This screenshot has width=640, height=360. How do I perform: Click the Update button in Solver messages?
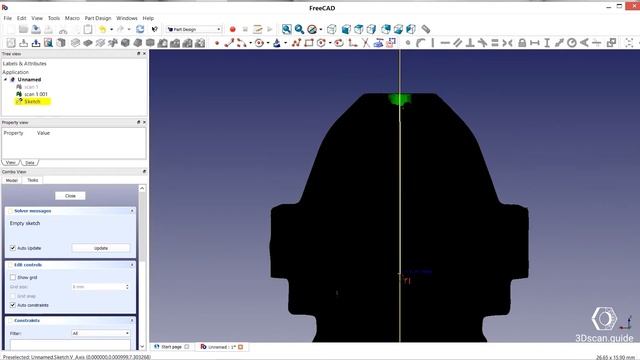pyautogui.click(x=101, y=248)
